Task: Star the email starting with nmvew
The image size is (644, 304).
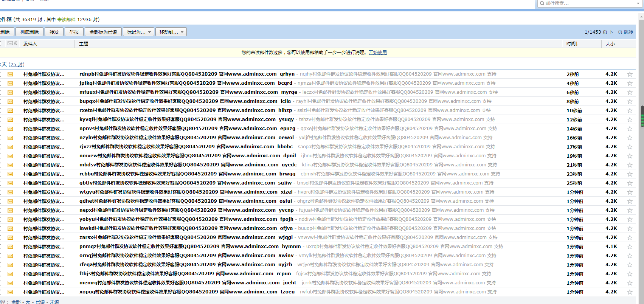Action: pyautogui.click(x=630, y=156)
